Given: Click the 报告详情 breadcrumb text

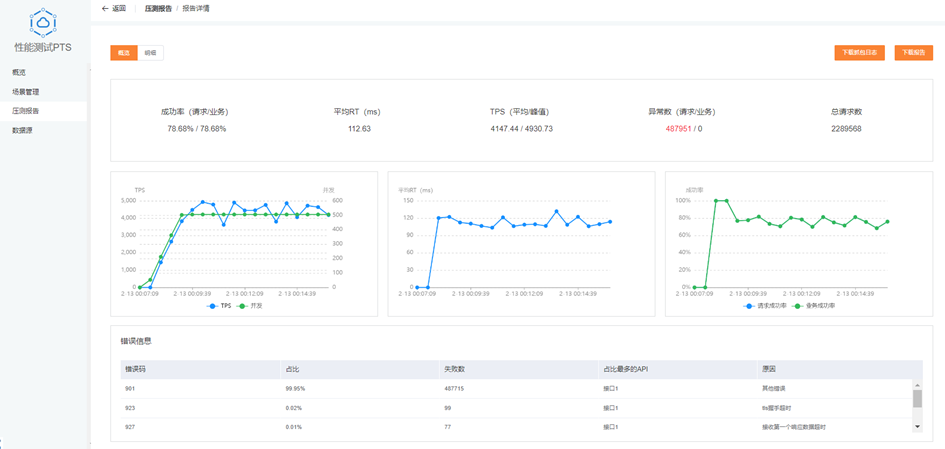Looking at the screenshot, I should pos(196,8).
